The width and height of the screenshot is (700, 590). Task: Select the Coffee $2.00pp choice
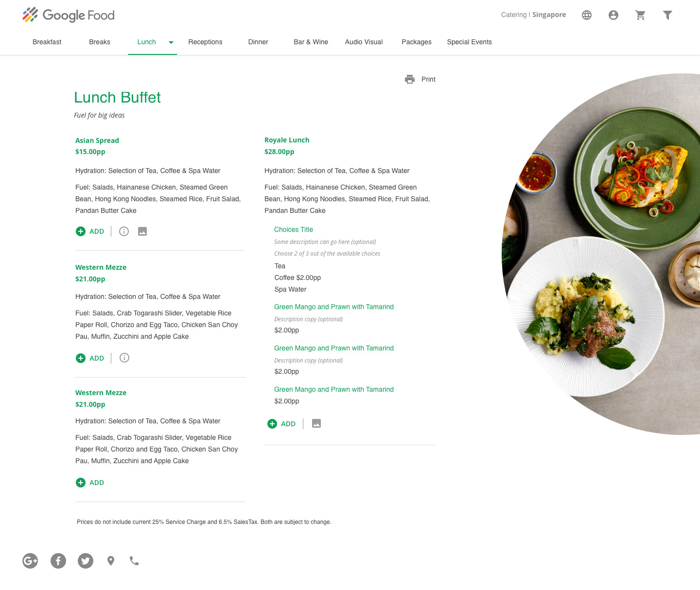(x=297, y=278)
